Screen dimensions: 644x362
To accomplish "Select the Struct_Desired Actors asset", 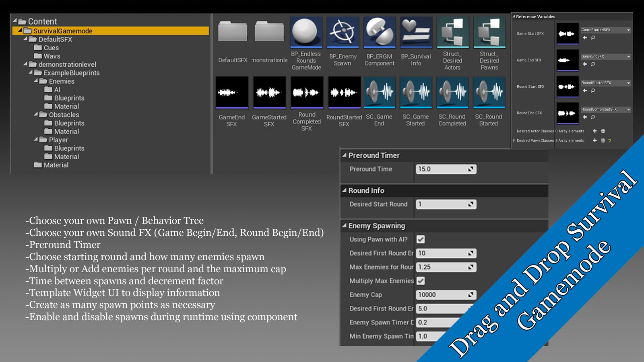I will pyautogui.click(x=453, y=32).
